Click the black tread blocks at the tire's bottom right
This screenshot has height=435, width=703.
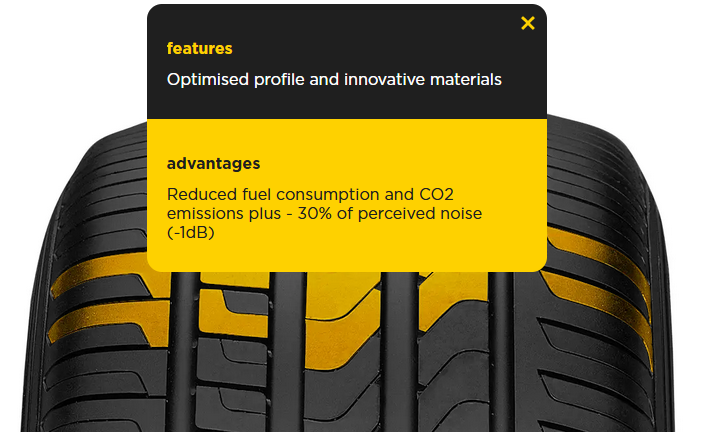tap(590, 395)
